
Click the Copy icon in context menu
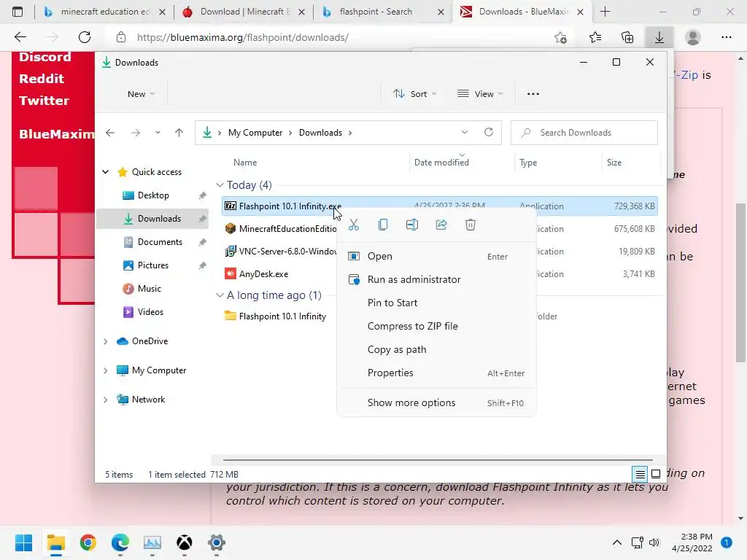[x=382, y=225]
